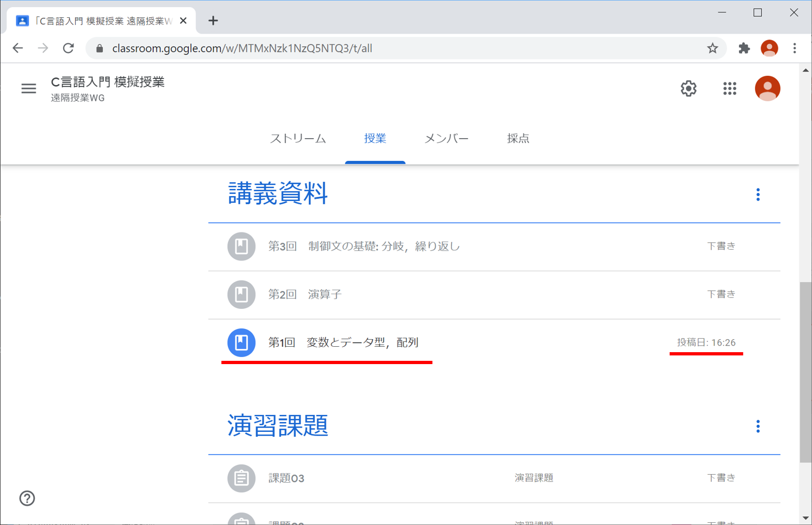Click the browser forward arrow

(x=43, y=48)
